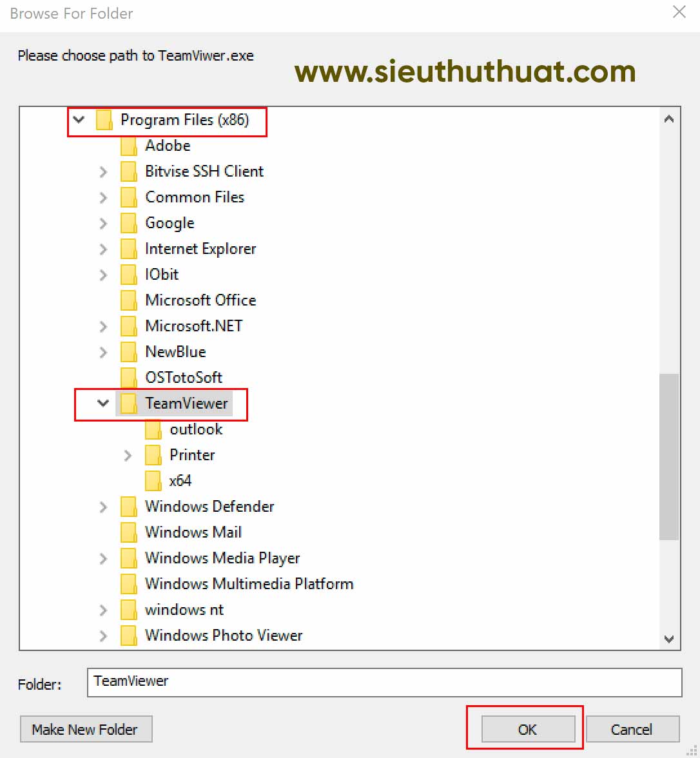Click the Adobe folder icon
The height and width of the screenshot is (758, 700).
(x=129, y=146)
